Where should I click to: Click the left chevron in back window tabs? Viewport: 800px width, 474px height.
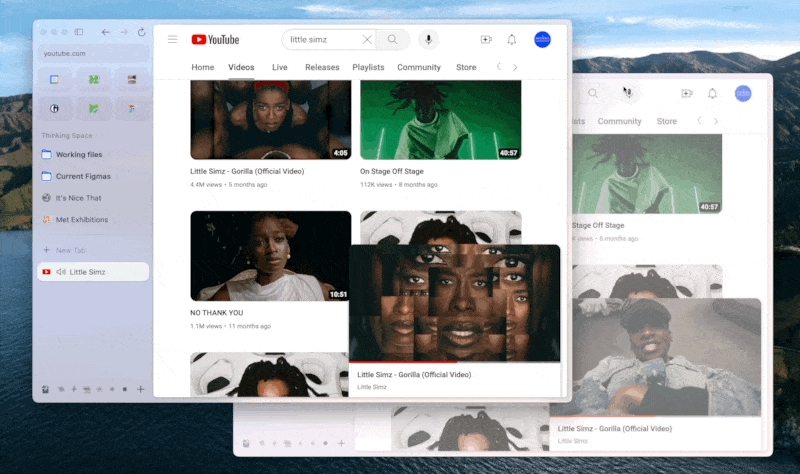tap(699, 121)
